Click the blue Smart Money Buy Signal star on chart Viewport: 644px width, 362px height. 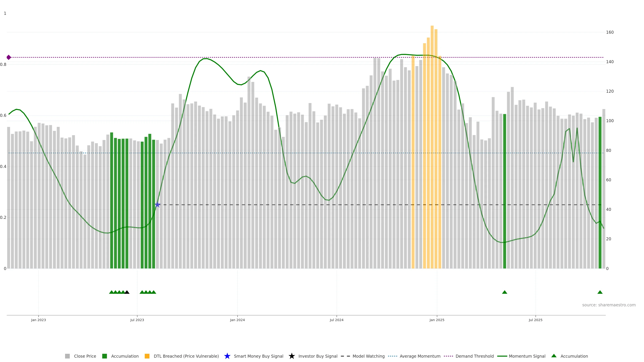pos(157,205)
